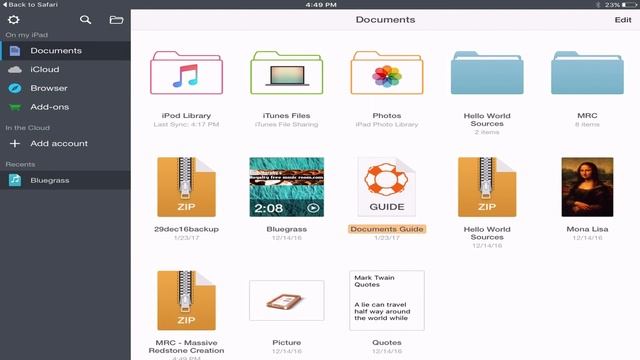The height and width of the screenshot is (360, 640).
Task: Open the settings gear icon
Action: coord(13,20)
